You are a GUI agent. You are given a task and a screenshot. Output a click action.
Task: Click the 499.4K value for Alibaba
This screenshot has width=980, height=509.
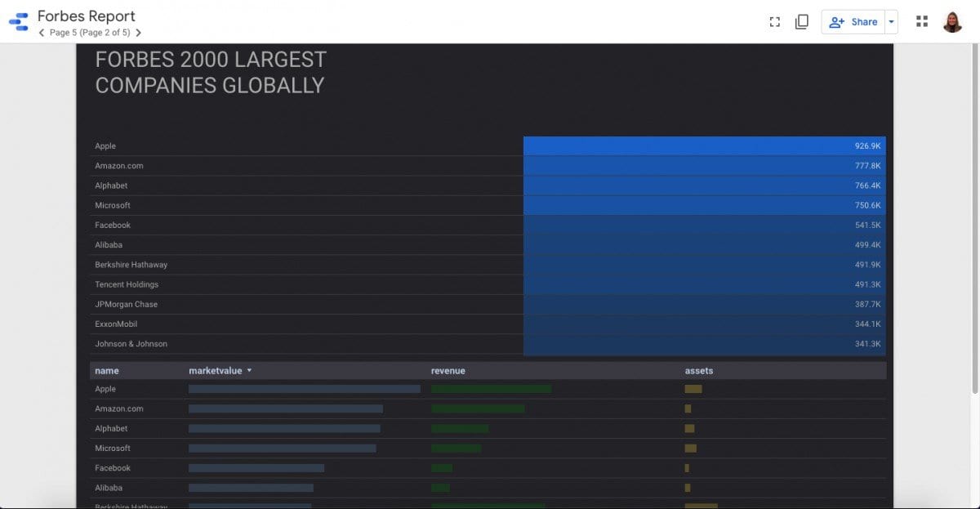(868, 245)
